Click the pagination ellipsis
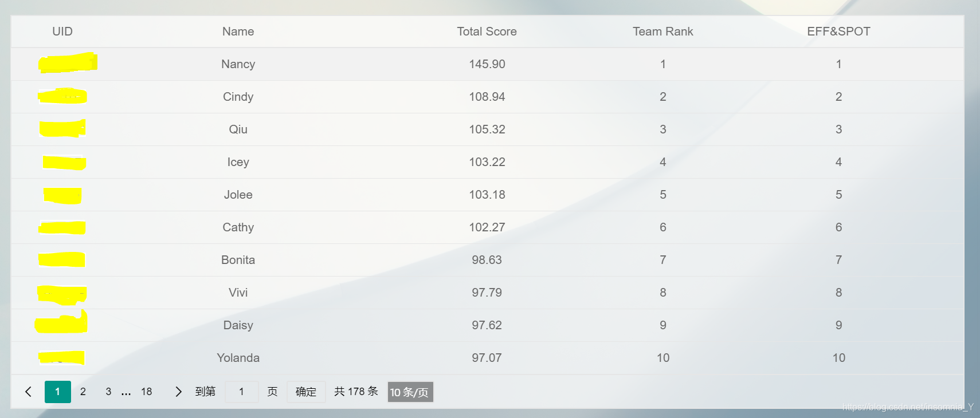The image size is (980, 418). [127, 393]
